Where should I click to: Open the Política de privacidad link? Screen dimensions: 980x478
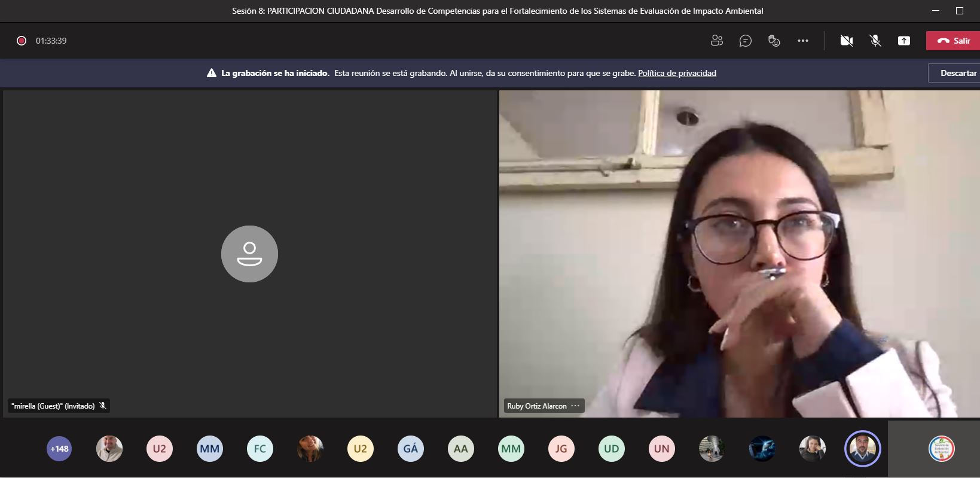point(677,73)
